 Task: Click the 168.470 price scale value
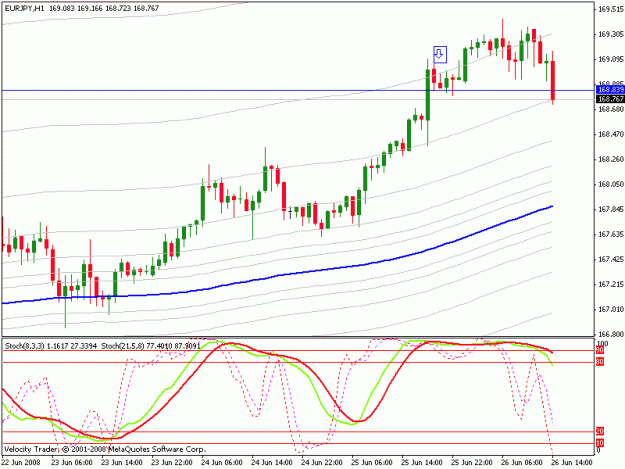(x=611, y=134)
